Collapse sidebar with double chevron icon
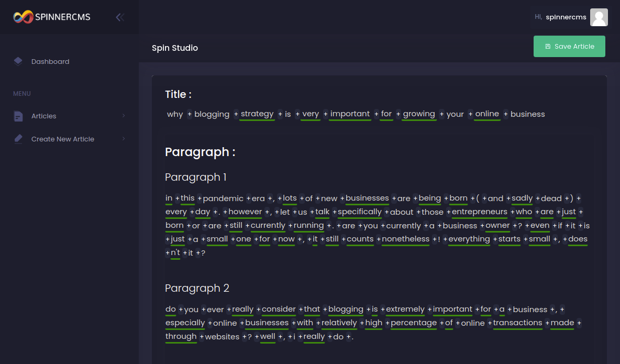Viewport: 620px width, 364px height. (x=120, y=17)
